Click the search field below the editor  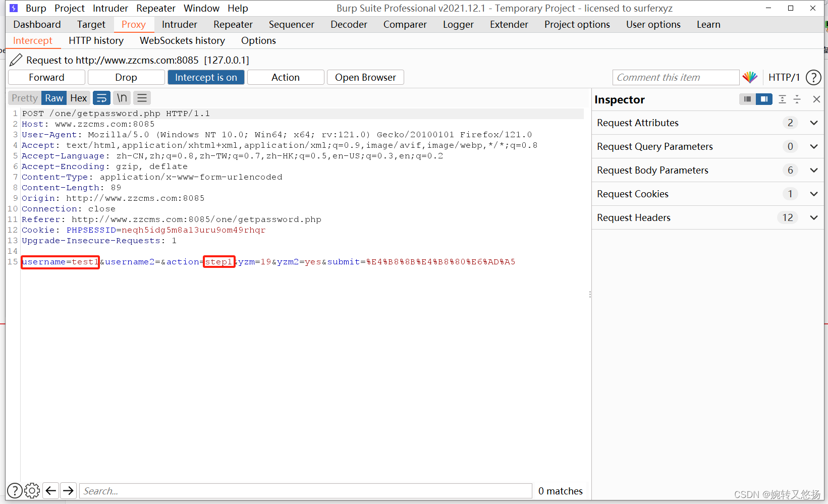pyautogui.click(x=305, y=490)
